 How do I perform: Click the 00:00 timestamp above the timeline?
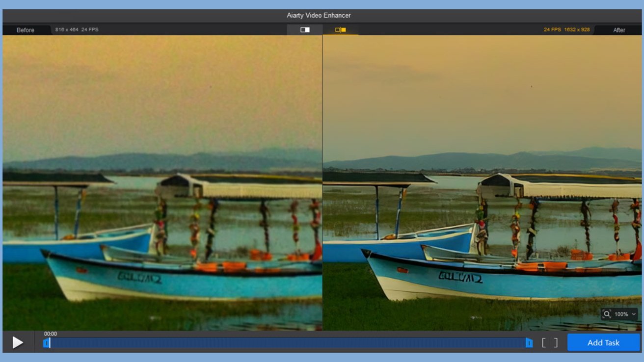coord(51,334)
